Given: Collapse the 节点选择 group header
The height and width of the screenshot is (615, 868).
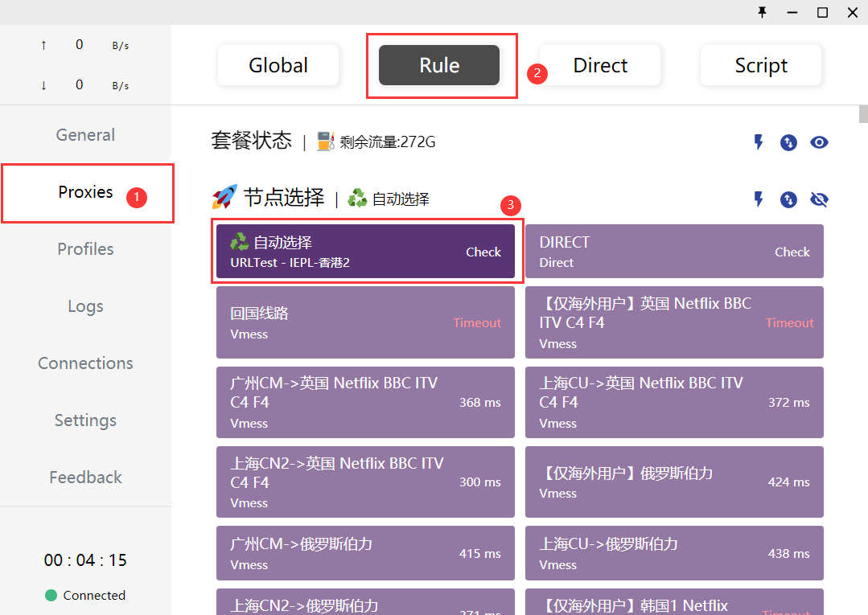Looking at the screenshot, I should point(285,198).
